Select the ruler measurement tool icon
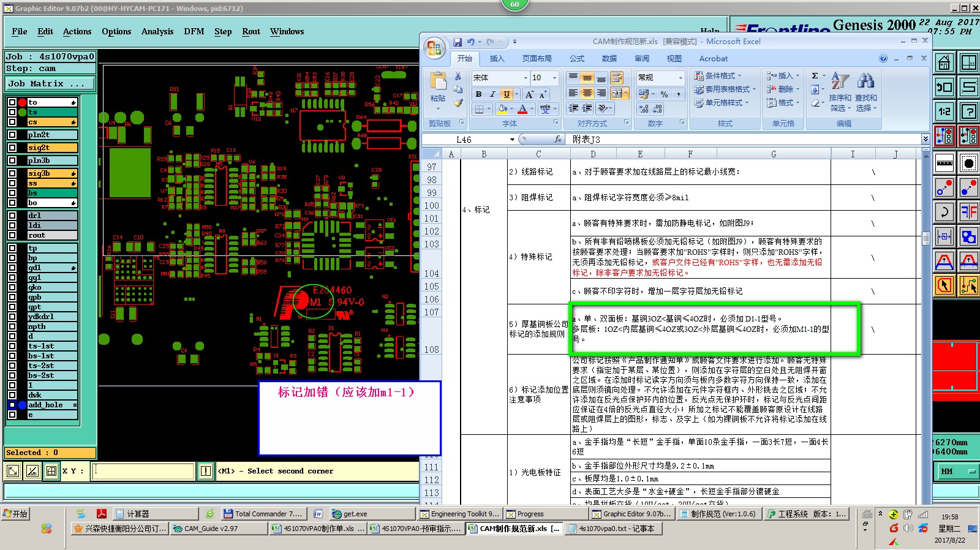This screenshot has height=550, width=980. pyautogui.click(x=944, y=163)
